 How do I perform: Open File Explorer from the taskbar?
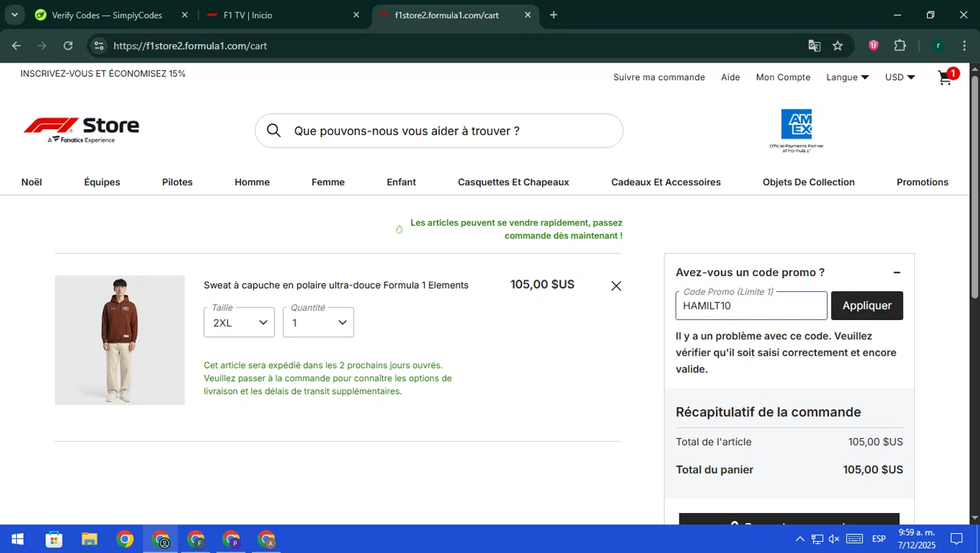click(89, 539)
